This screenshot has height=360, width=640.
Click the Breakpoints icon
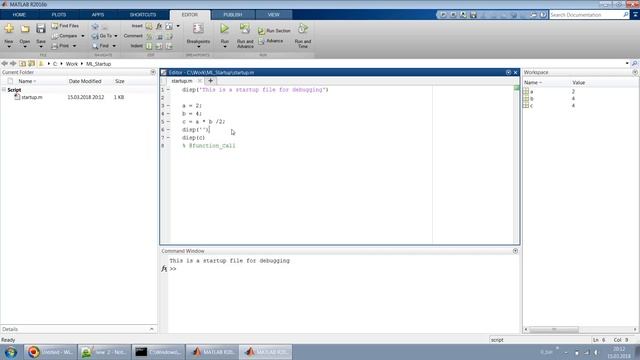198,29
